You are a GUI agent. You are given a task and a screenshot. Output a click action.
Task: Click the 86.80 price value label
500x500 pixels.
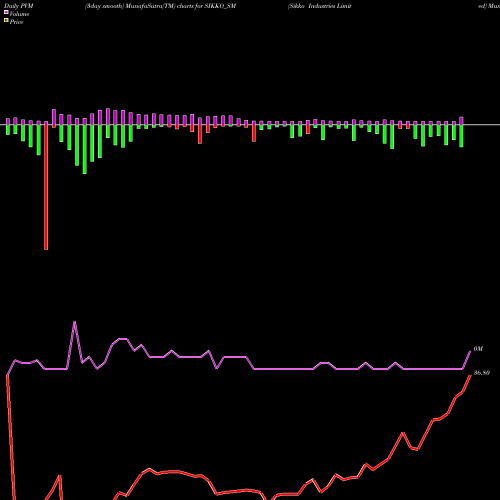tap(482, 373)
